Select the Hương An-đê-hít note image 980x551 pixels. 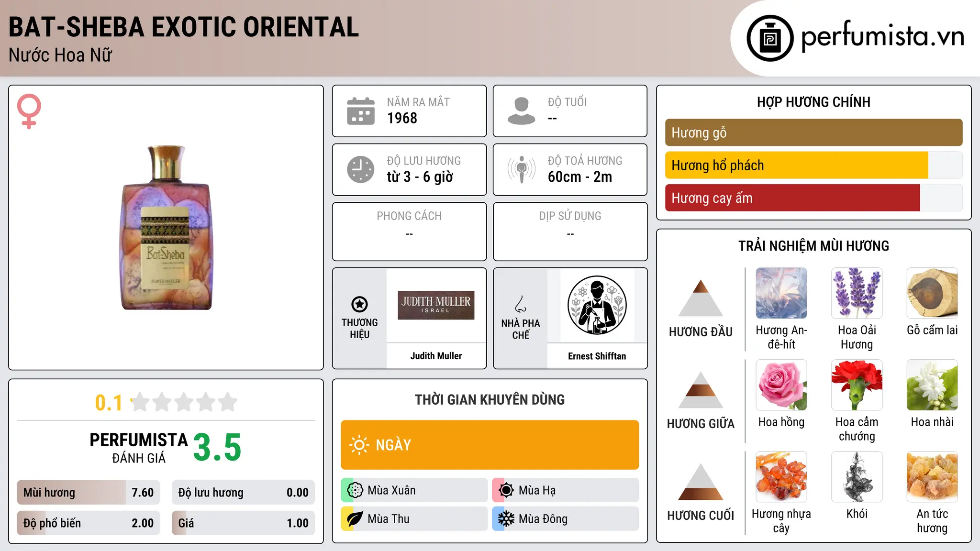coord(781,293)
